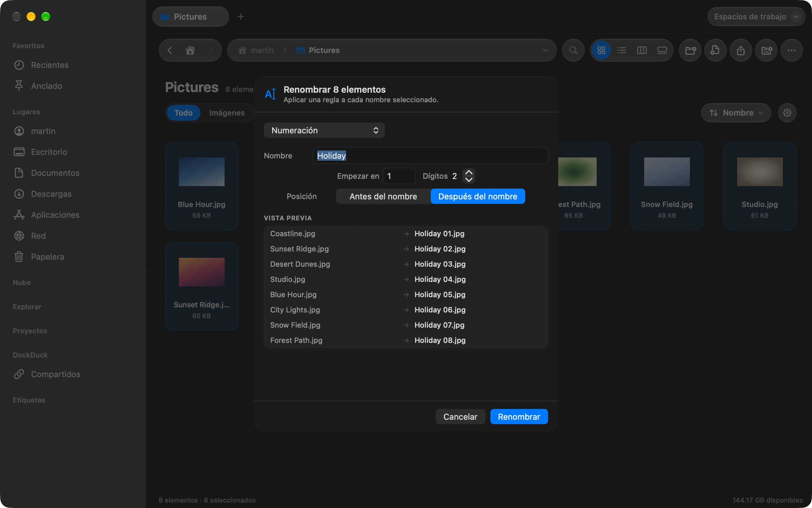Open the share icon
Screen dimensions: 812x508
tap(741, 50)
